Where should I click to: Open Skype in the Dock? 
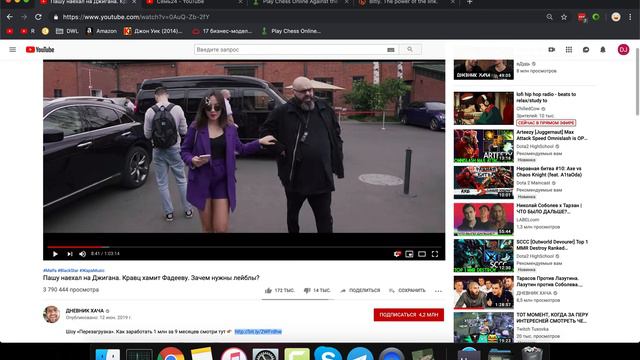click(x=328, y=354)
